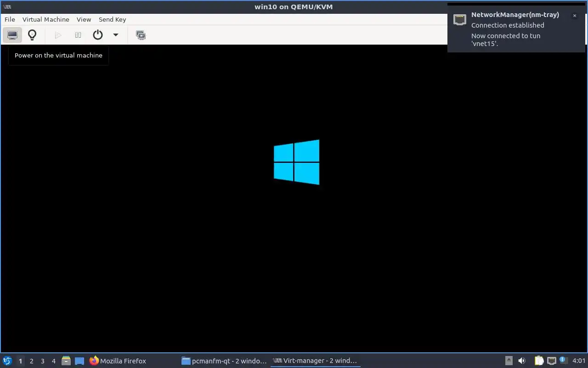Open the network manager tray icon
The height and width of the screenshot is (368, 588).
(x=551, y=361)
